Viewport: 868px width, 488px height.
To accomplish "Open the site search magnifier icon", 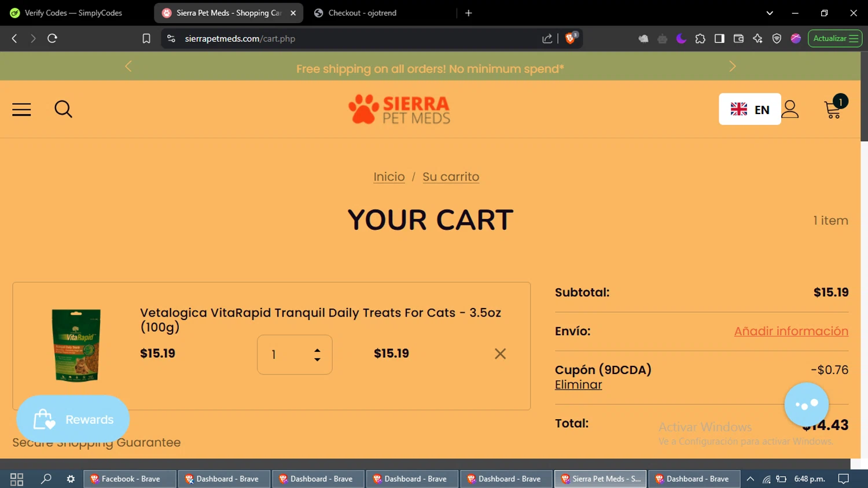I will point(64,109).
